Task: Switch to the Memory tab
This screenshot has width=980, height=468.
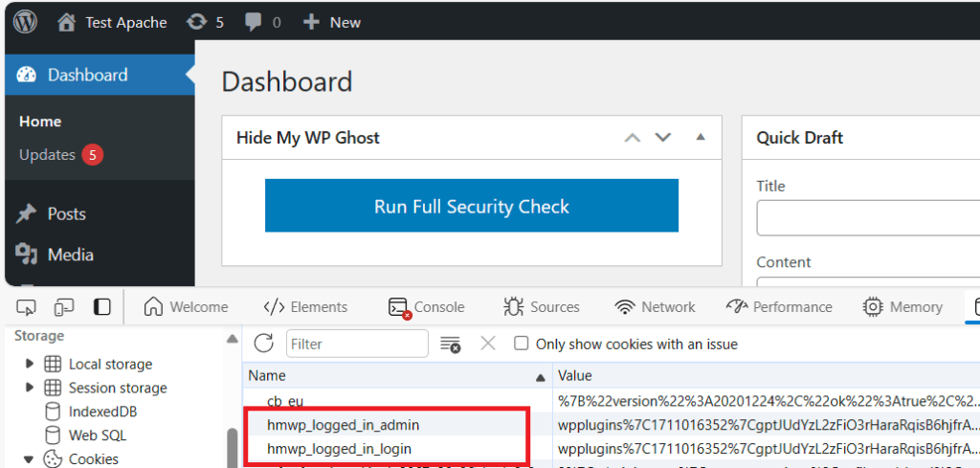Action: (x=902, y=307)
